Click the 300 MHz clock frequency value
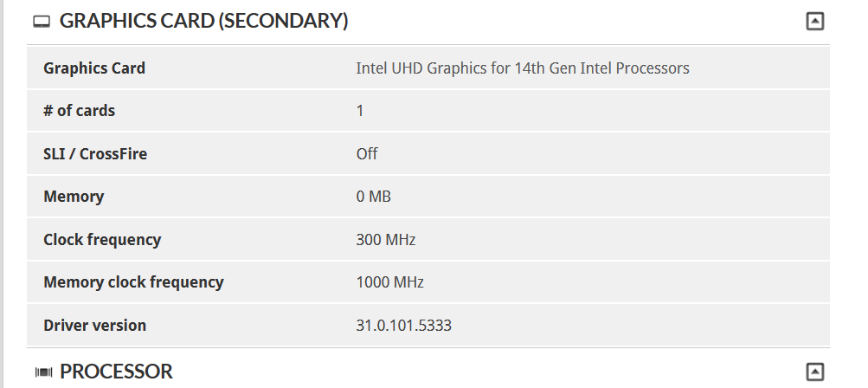 (386, 240)
